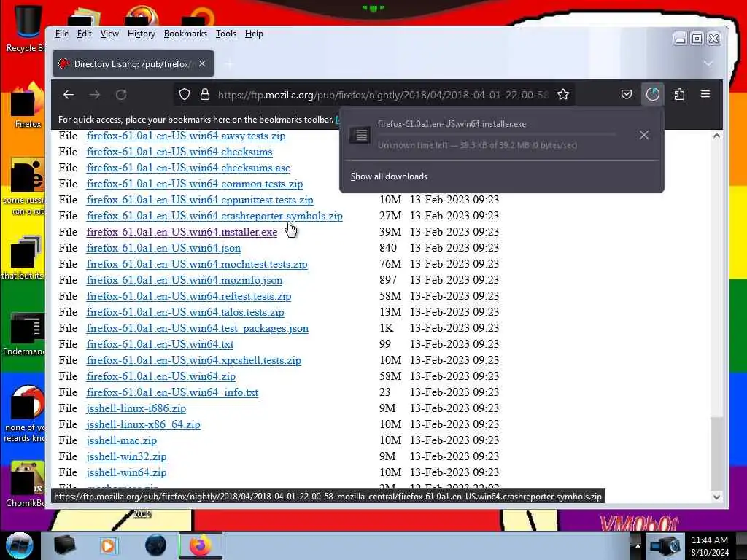Click the page scrollbar down arrow
The width and height of the screenshot is (747, 560).
(716, 497)
